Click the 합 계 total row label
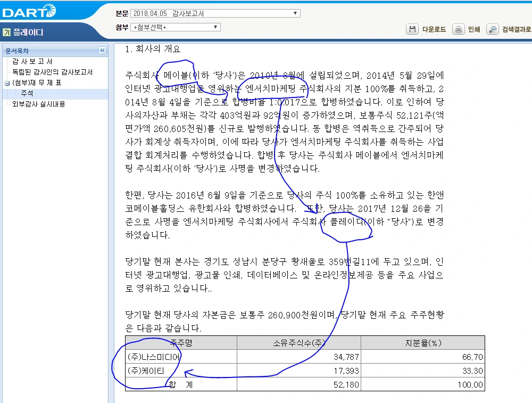This screenshot has height=403, width=532. pos(181,385)
